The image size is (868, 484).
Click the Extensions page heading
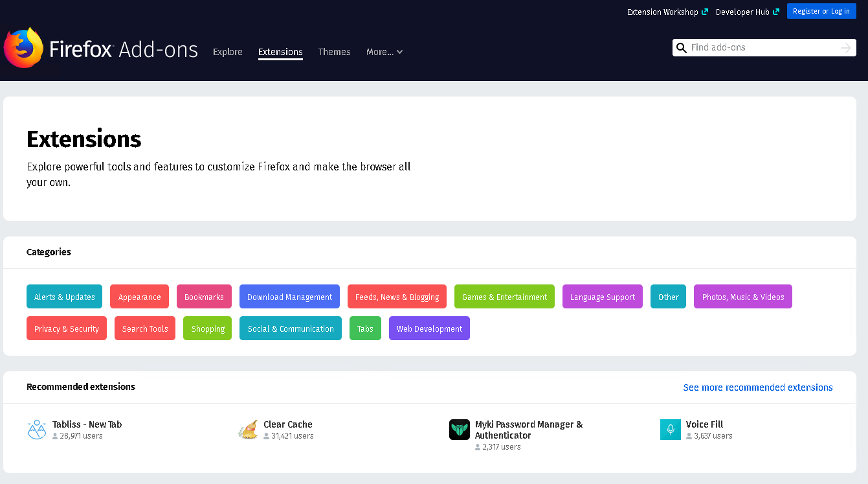[84, 139]
